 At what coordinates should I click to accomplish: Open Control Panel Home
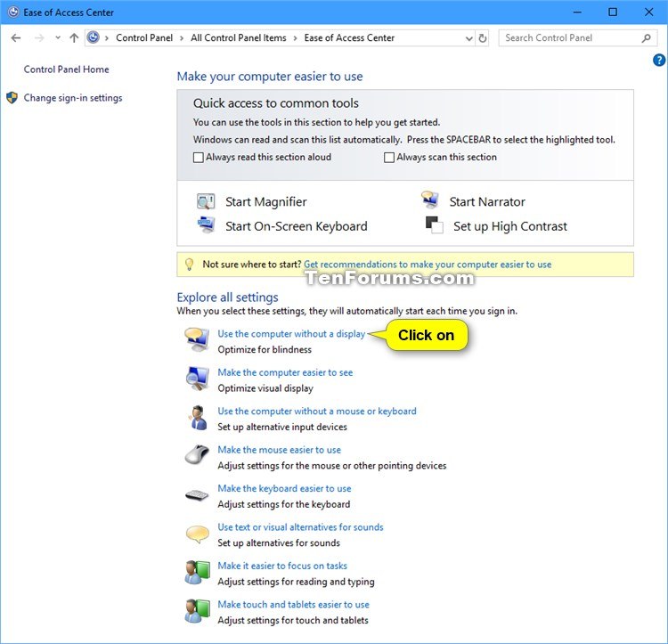tap(67, 69)
